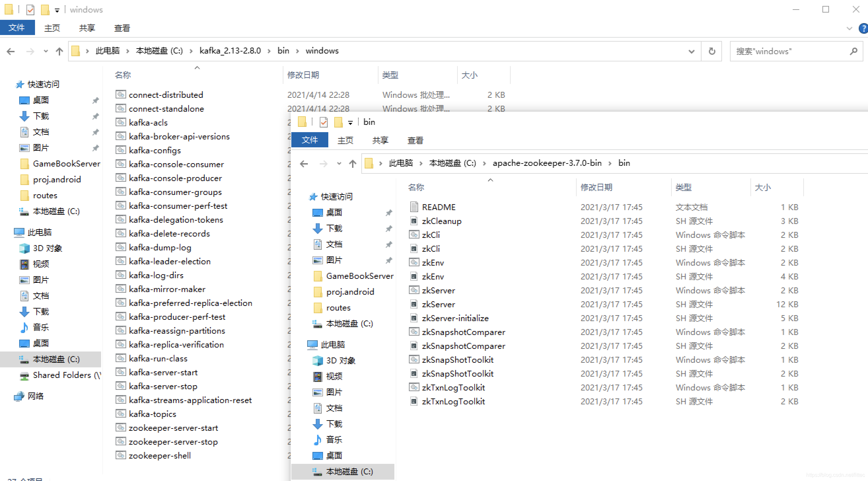Viewport: 868px width, 481px height.
Task: Select zkEnv SH source file row
Action: (x=603, y=277)
